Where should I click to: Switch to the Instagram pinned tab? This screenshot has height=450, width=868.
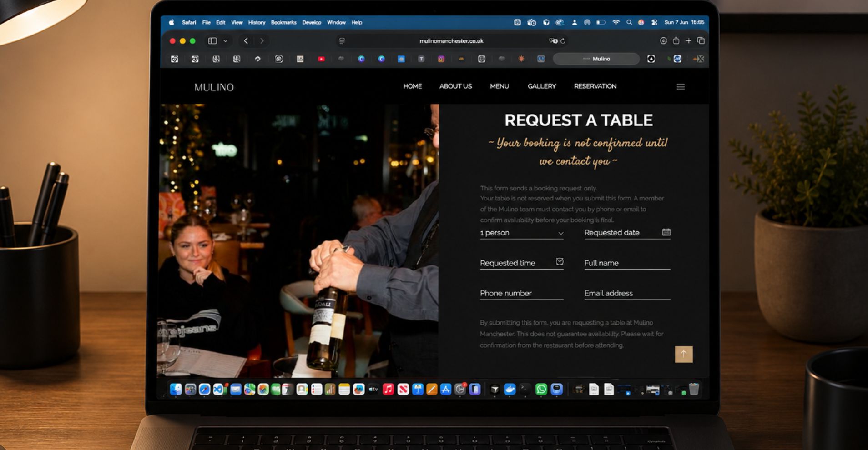(x=441, y=59)
